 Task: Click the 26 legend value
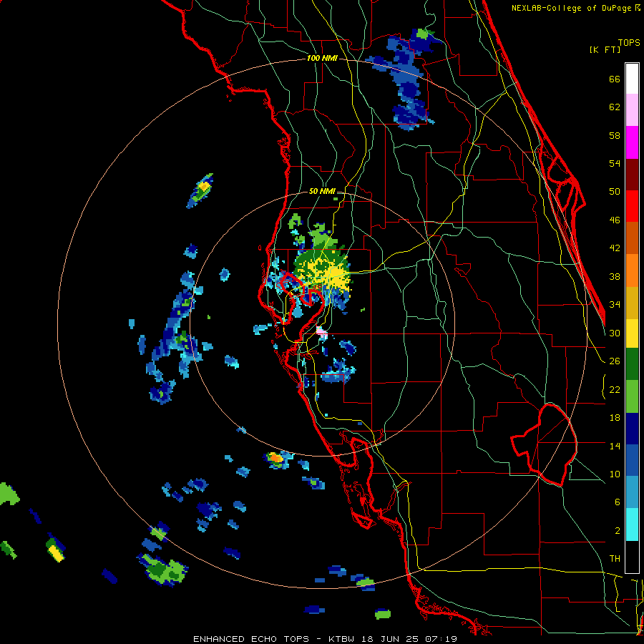click(615, 361)
